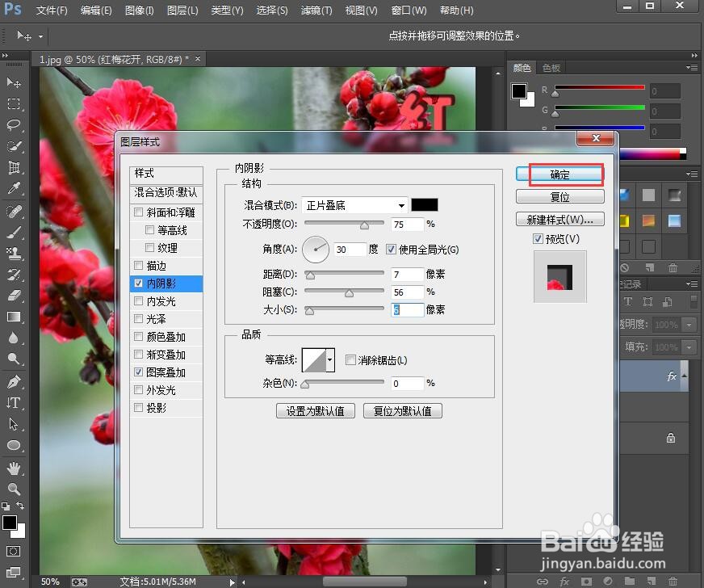Click delete layer trash icon at panel bottom
704x588 pixels.
pos(673,582)
